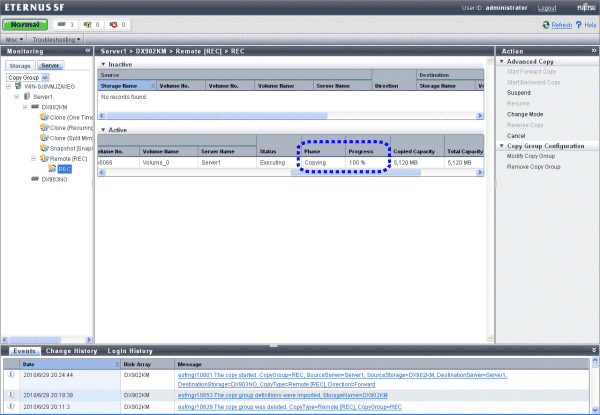
Task: Click the Normal status button
Action: (25, 24)
